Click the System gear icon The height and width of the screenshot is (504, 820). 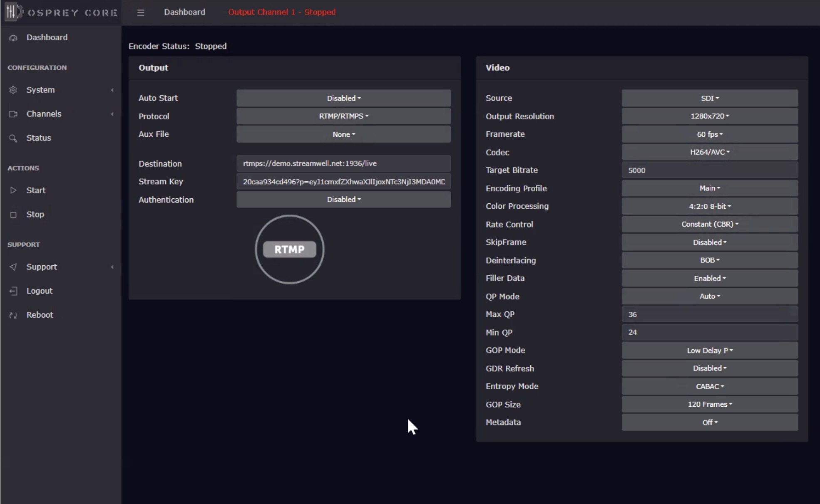coord(13,90)
